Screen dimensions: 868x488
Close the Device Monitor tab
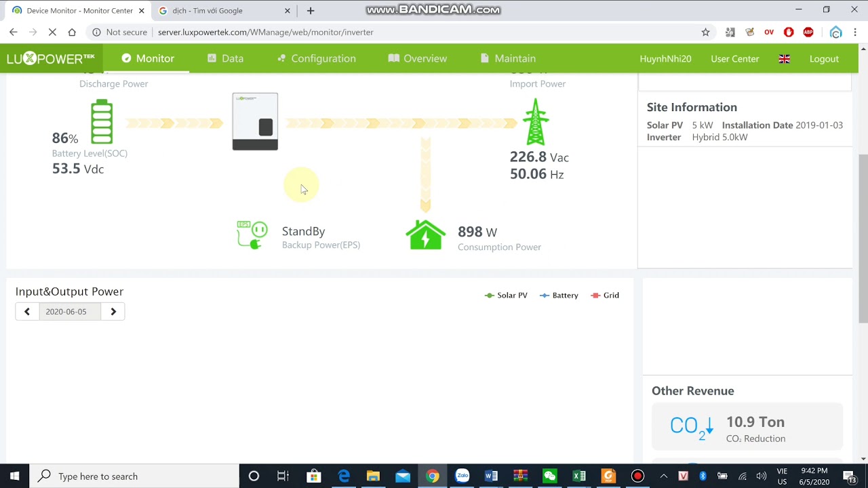(141, 11)
